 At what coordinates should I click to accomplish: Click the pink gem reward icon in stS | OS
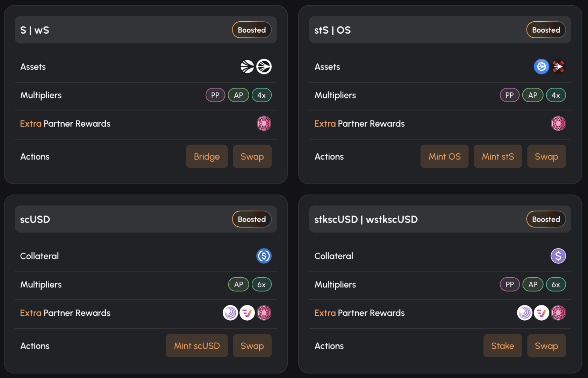pos(558,124)
